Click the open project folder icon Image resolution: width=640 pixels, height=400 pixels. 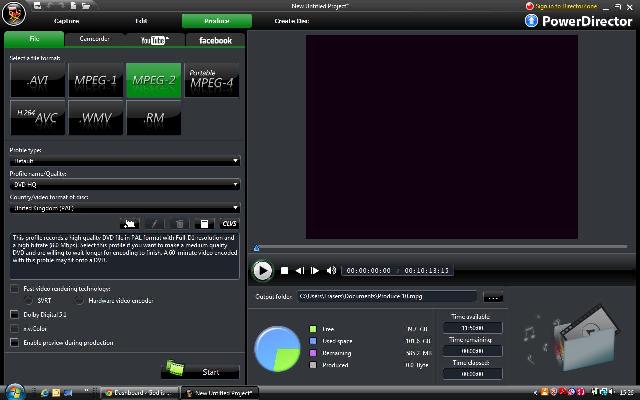point(86,5)
